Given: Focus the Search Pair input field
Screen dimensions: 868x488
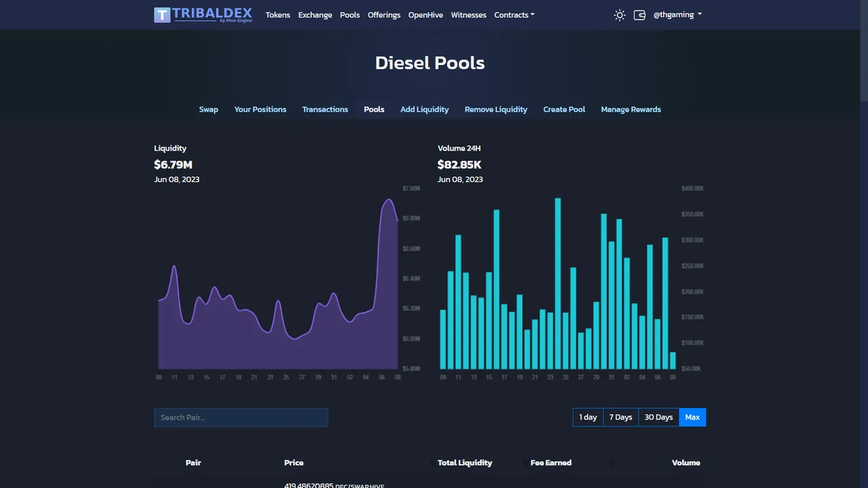Looking at the screenshot, I should click(241, 418).
